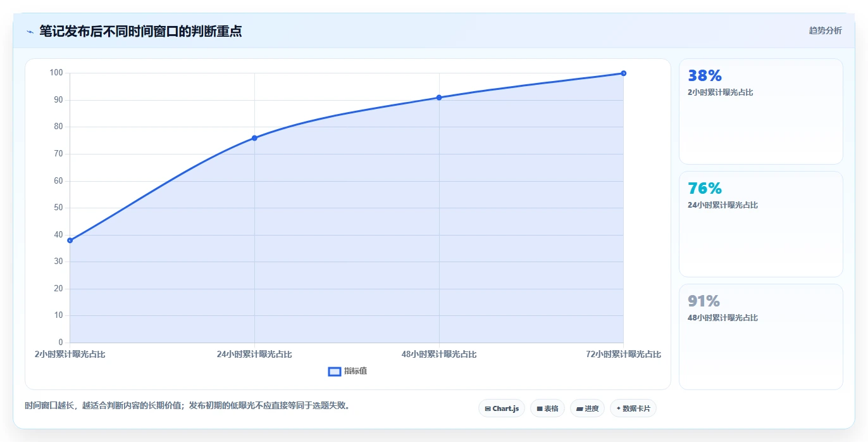Click the footer note about 时间窗口越长
868x442 pixels.
point(187,405)
